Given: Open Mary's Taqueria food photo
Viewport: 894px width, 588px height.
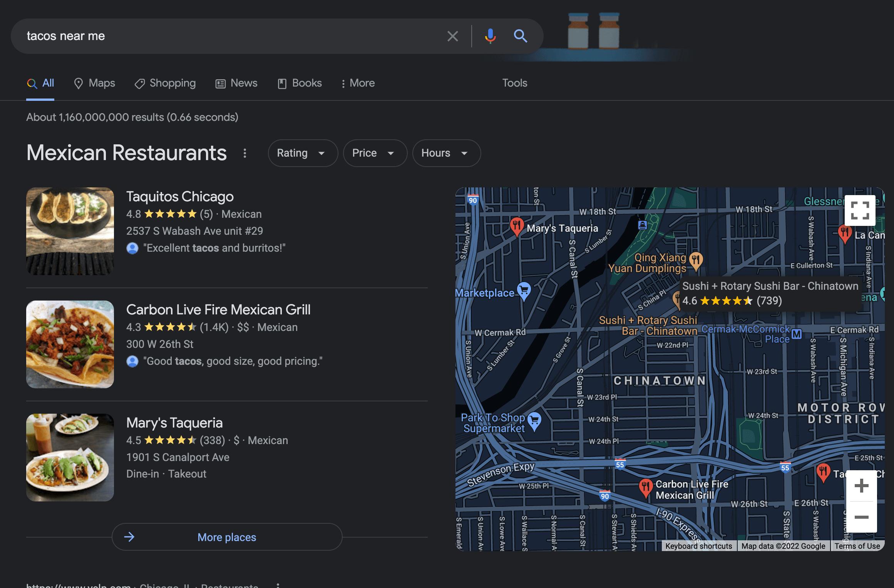Looking at the screenshot, I should point(70,458).
